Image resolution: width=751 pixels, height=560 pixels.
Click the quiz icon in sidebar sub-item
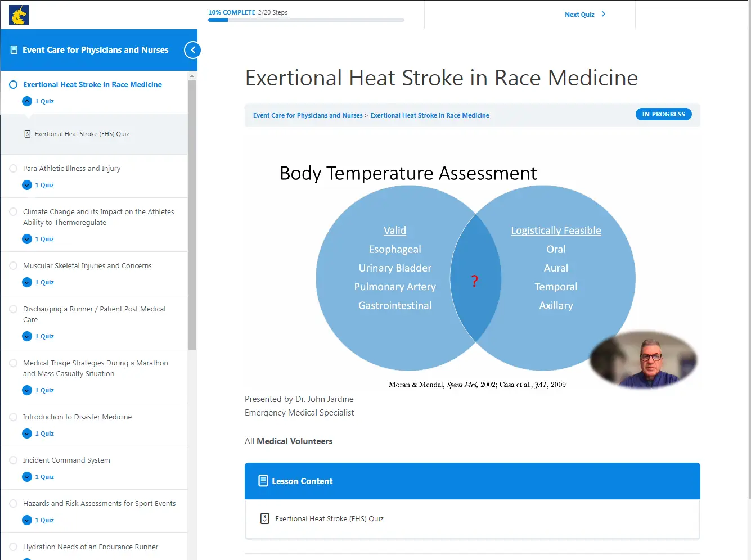28,134
